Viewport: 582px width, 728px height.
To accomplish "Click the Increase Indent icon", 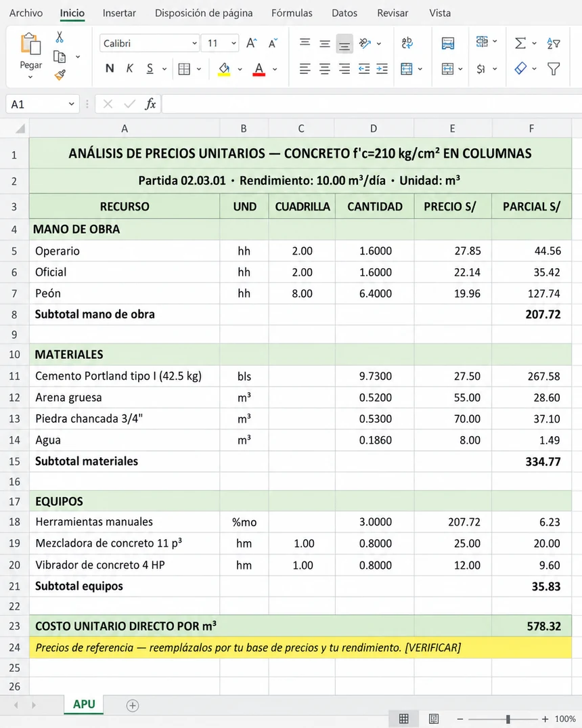I will [x=382, y=69].
